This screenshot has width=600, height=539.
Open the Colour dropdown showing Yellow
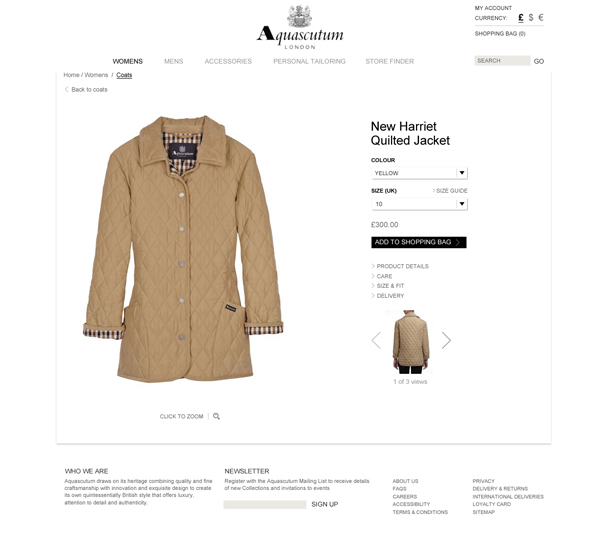[419, 173]
